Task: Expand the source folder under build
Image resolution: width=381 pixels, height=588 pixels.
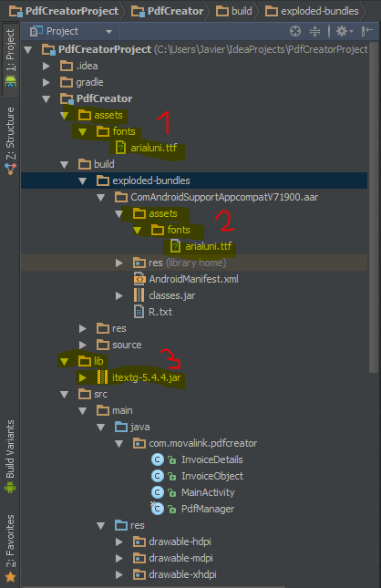Action: [x=83, y=345]
